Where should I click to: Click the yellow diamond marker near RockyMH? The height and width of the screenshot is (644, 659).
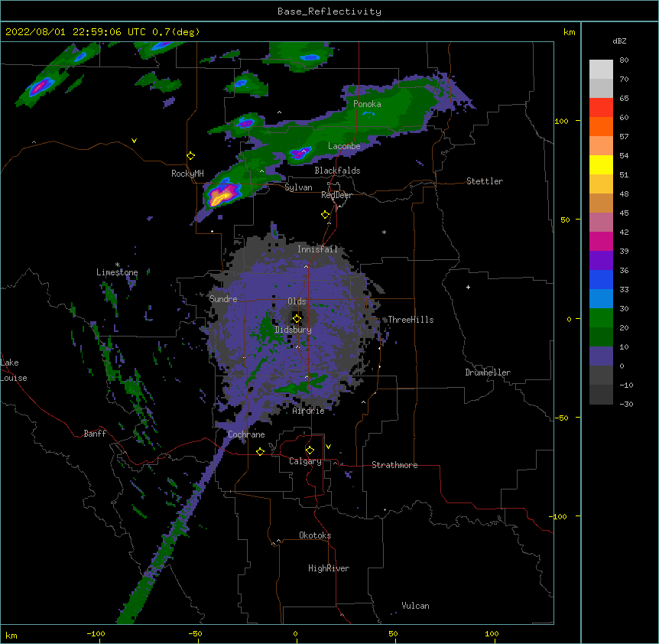point(191,156)
